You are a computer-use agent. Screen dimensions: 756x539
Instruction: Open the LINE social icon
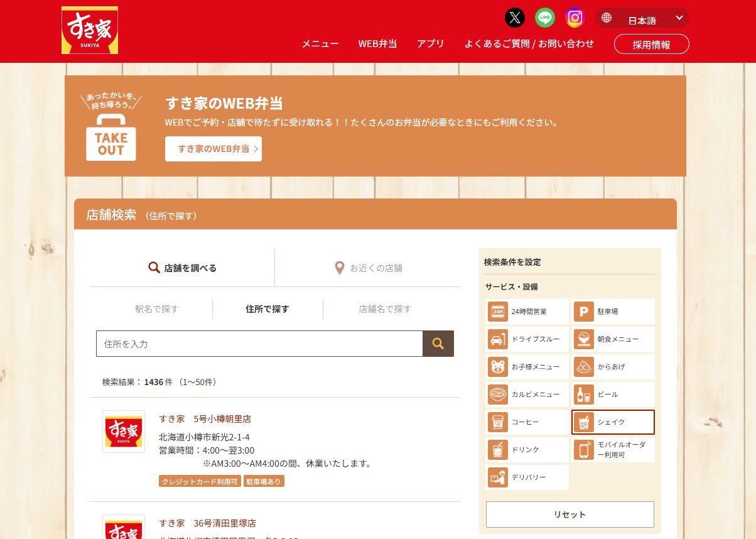click(545, 18)
